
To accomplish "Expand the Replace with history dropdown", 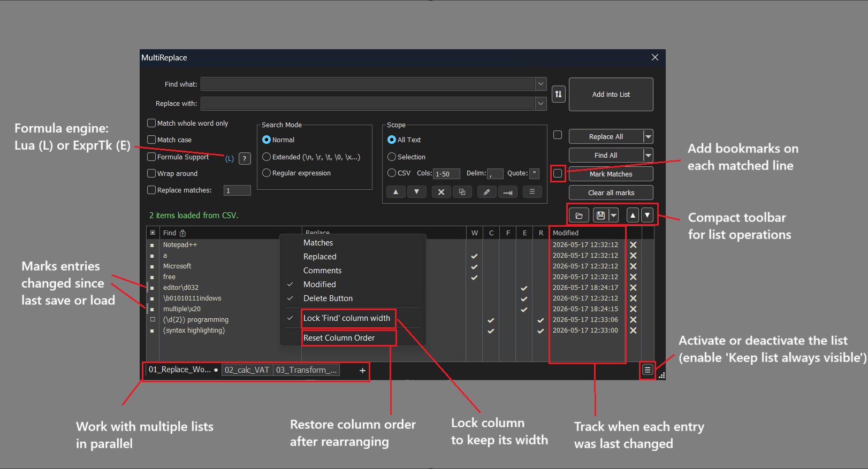I will click(x=541, y=104).
